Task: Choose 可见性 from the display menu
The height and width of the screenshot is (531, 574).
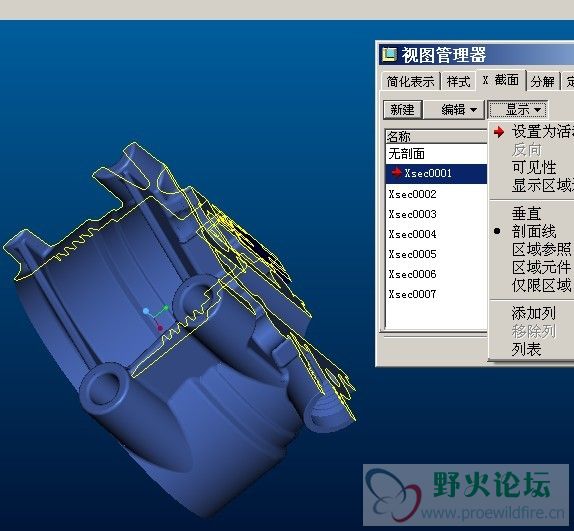Action: tap(534, 168)
